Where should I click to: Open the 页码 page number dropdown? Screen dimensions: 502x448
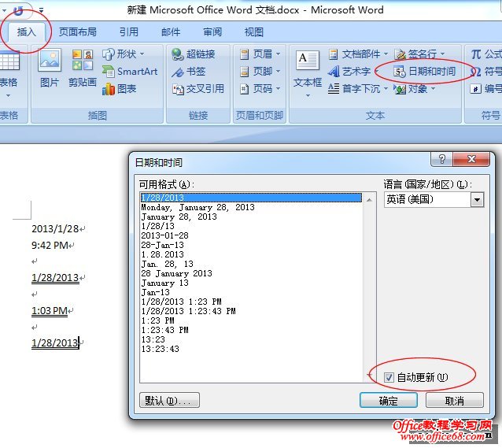[260, 88]
